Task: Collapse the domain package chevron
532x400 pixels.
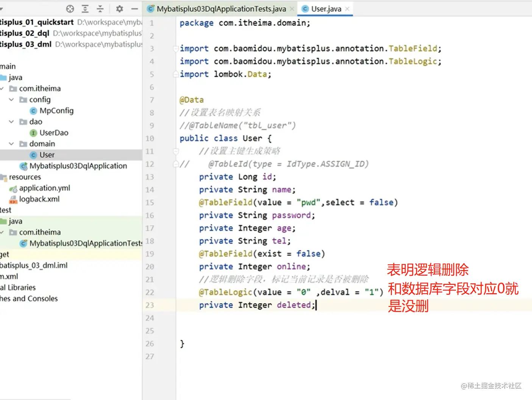Action: click(11, 144)
